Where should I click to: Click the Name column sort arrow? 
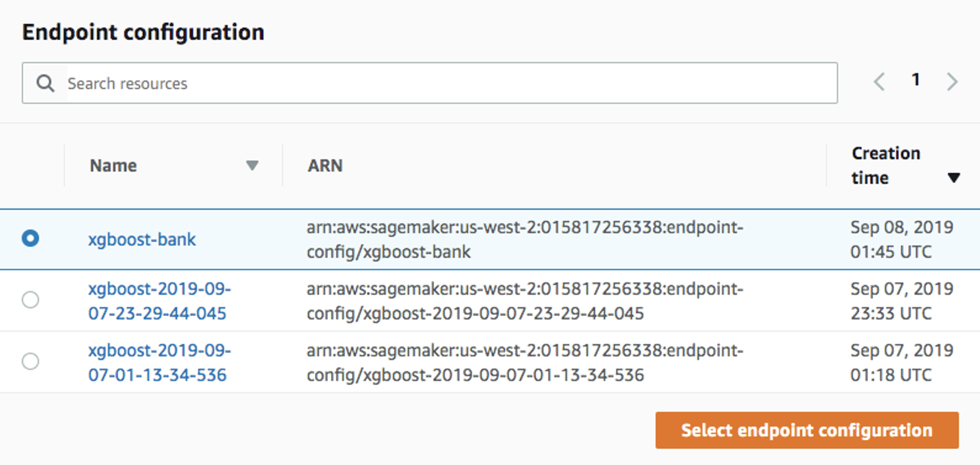tap(252, 166)
